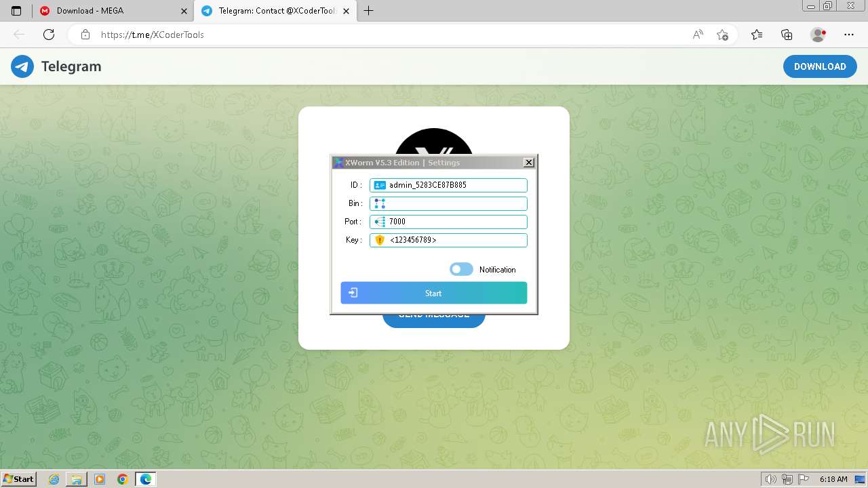Select the Telegram SEND MESSAGE button behind dialog

tap(434, 321)
